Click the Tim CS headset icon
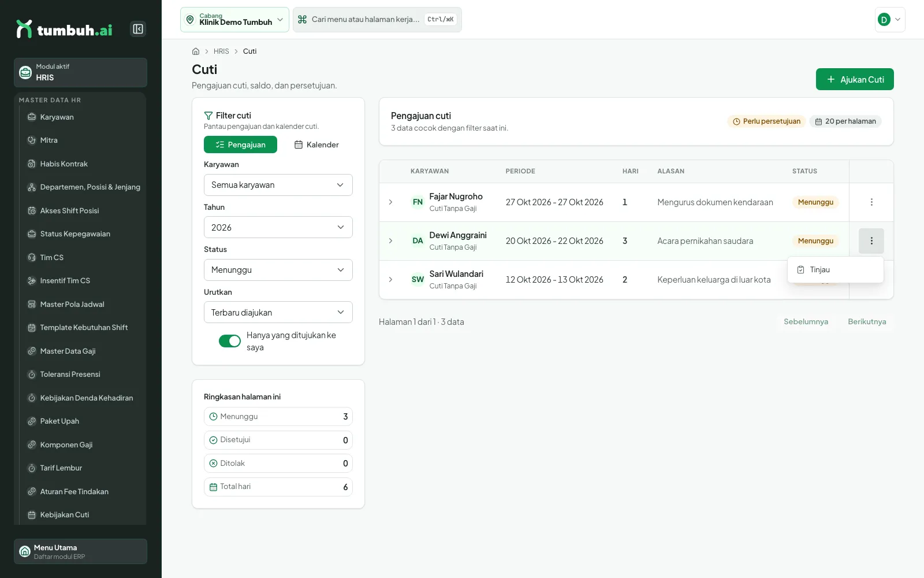924x578 pixels. pos(32,257)
